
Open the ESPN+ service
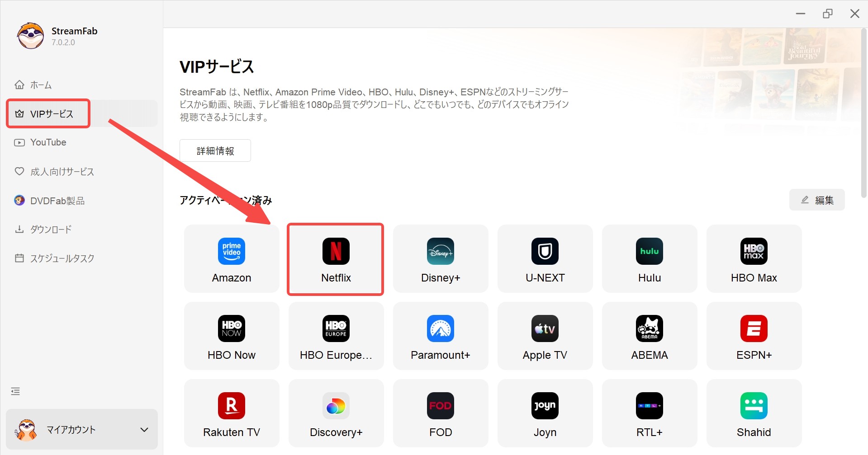(754, 336)
